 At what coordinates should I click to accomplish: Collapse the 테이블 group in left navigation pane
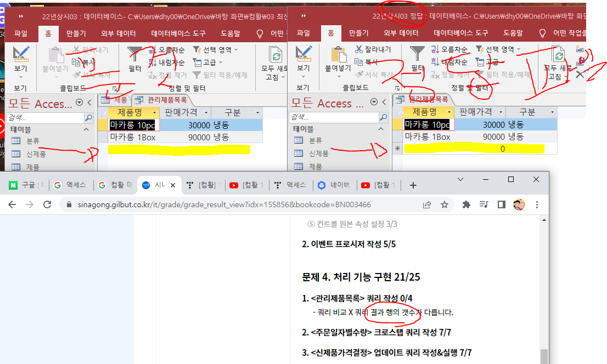pos(86,129)
